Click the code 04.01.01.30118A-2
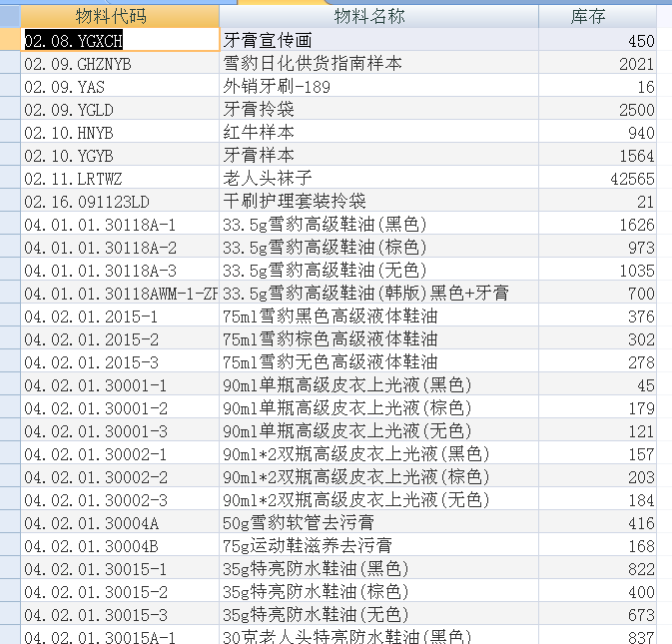The width and height of the screenshot is (672, 644). tap(120, 248)
